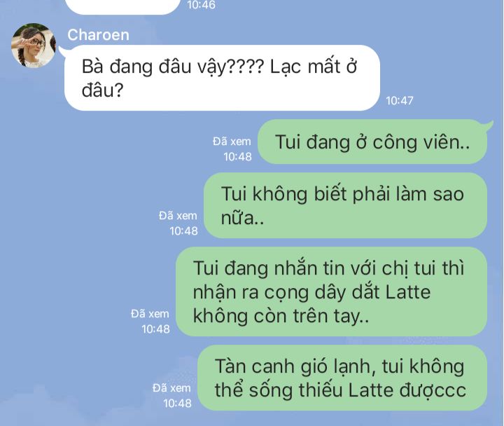Click "Đã xem" beside the "làm sao nữa" message
The width and height of the screenshot is (504, 426).
click(x=178, y=216)
